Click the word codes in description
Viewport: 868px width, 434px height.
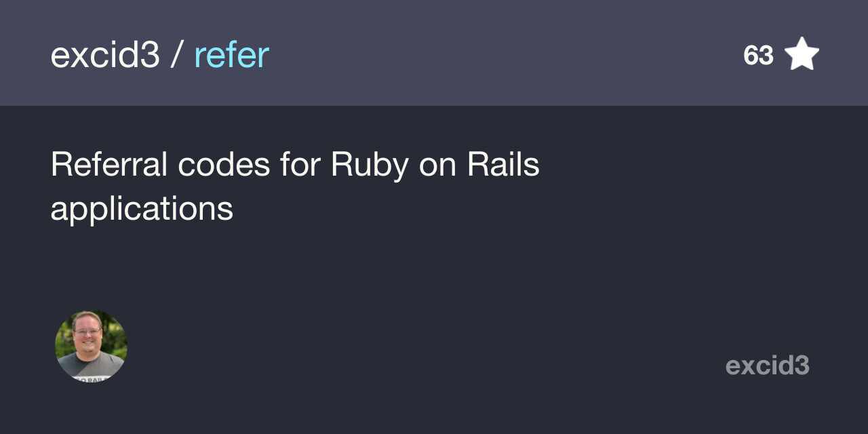tap(224, 164)
